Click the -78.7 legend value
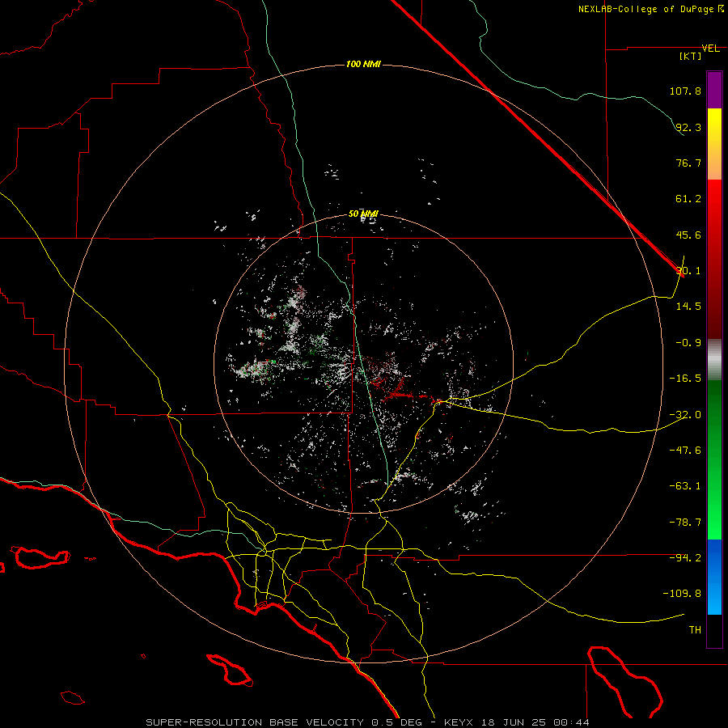The width and height of the screenshot is (728, 728). 685,523
